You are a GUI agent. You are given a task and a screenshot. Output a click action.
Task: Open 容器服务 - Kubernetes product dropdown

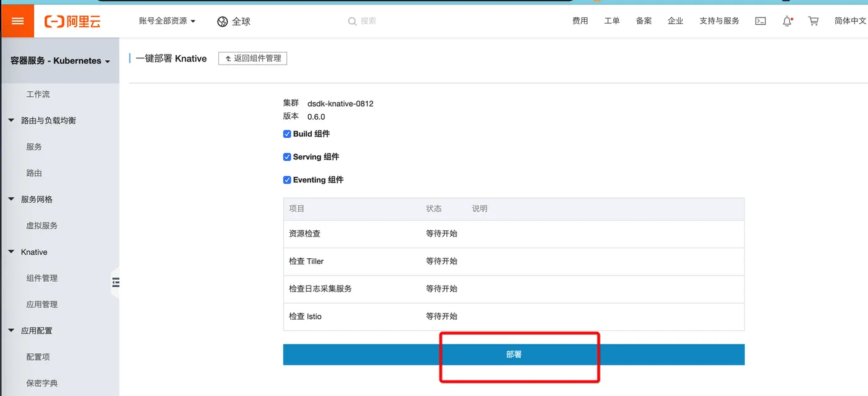60,61
